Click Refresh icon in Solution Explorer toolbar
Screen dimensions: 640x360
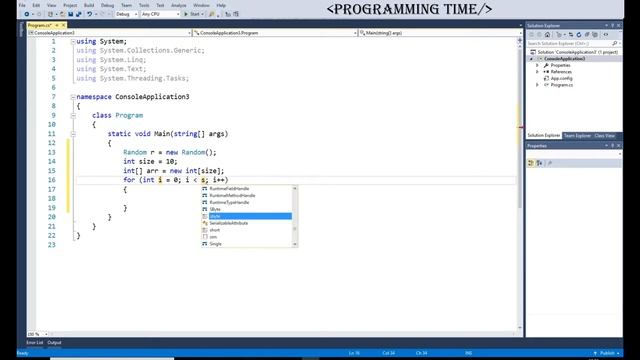(579, 35)
